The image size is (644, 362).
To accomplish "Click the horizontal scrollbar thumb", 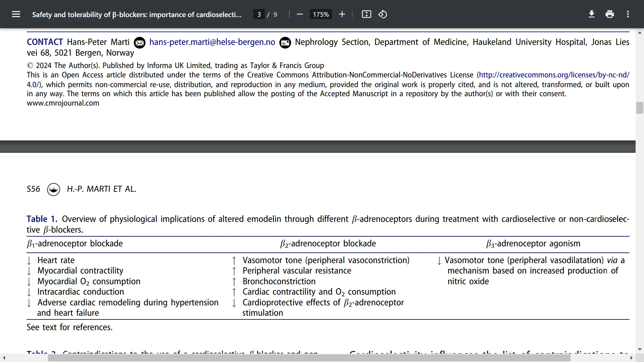I will pos(309,358).
